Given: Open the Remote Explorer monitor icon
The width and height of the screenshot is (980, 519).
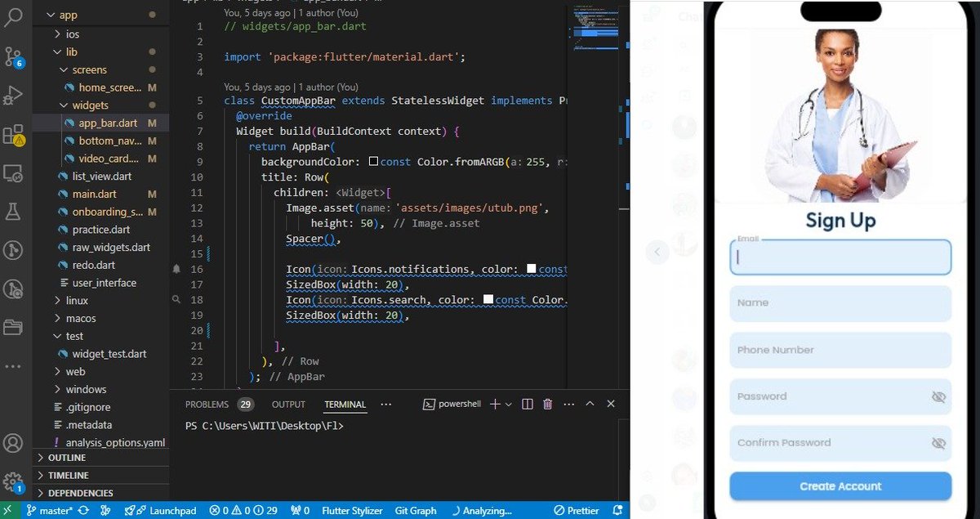Looking at the screenshot, I should pyautogui.click(x=13, y=172).
